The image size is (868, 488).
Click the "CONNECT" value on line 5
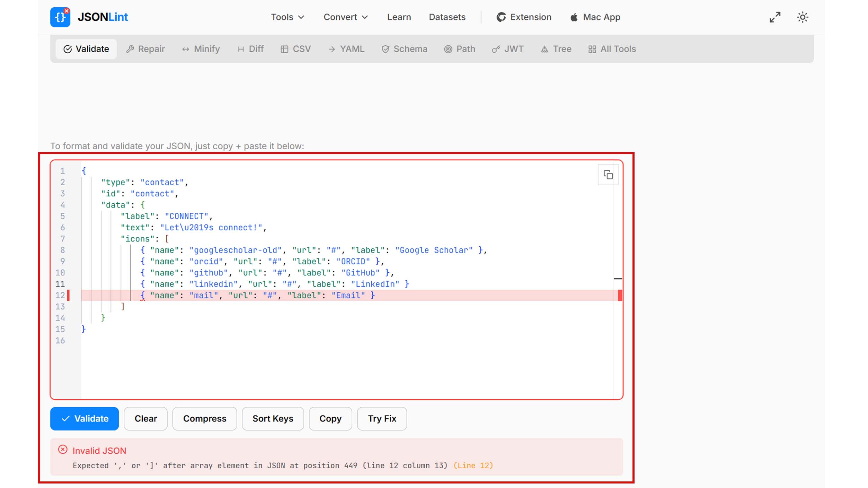coord(187,216)
